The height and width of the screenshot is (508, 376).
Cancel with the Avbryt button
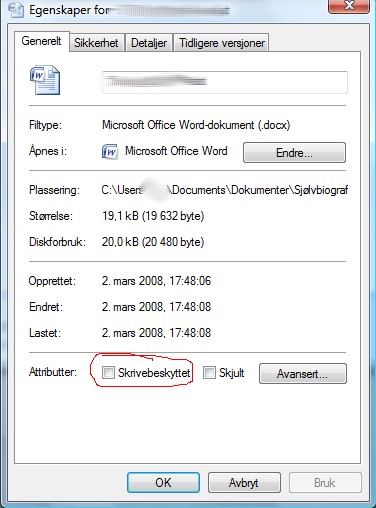244,482
